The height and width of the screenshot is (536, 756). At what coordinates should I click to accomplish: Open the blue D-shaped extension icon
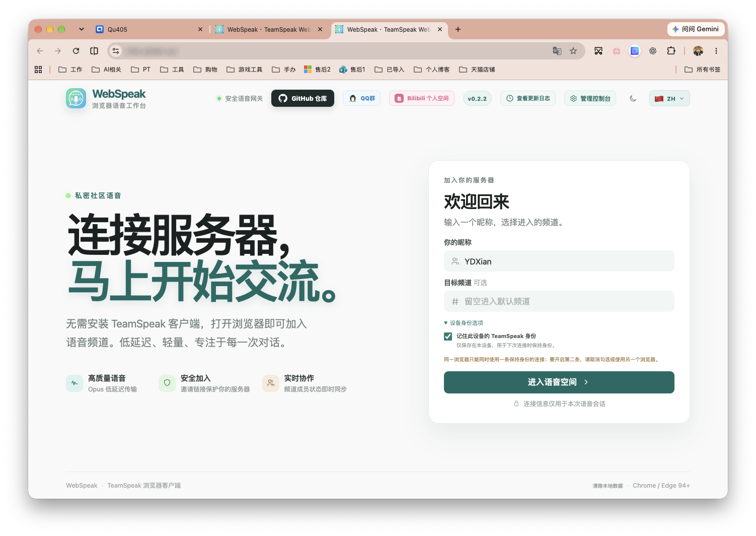click(635, 51)
